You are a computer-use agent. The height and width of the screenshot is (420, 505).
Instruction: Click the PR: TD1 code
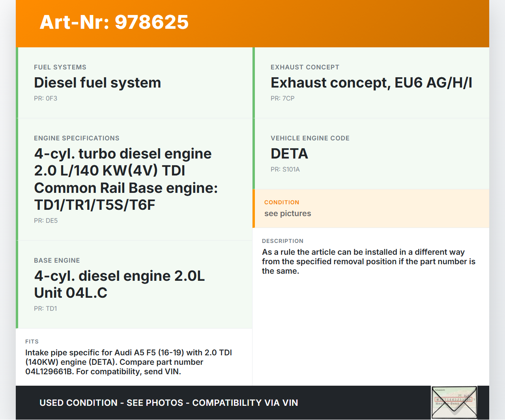click(x=45, y=309)
